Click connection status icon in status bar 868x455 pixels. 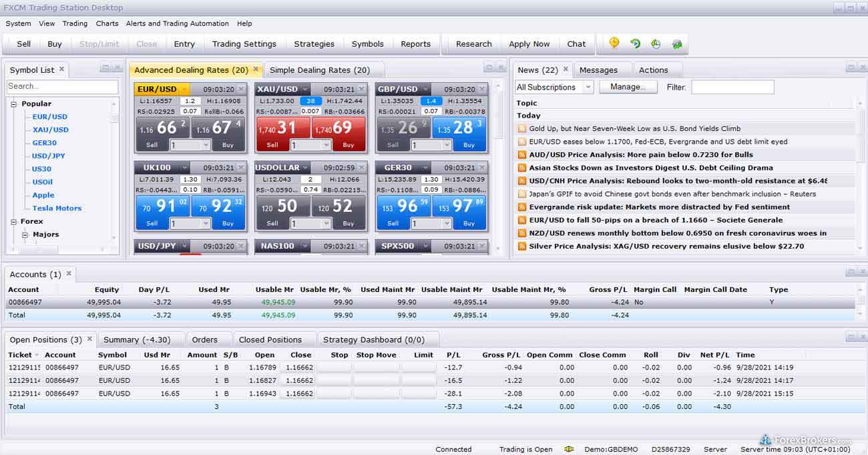pos(569,449)
